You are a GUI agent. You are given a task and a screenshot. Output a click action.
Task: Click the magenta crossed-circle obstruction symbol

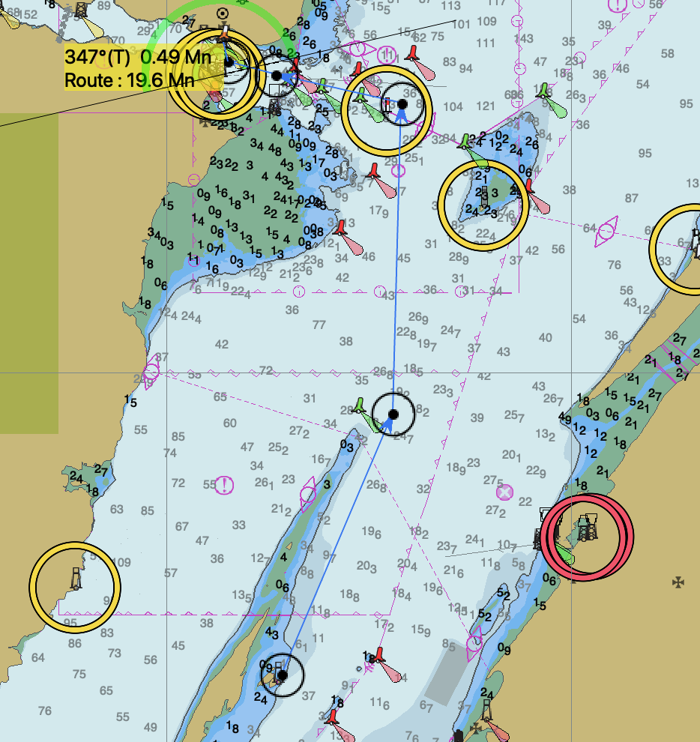(505, 492)
